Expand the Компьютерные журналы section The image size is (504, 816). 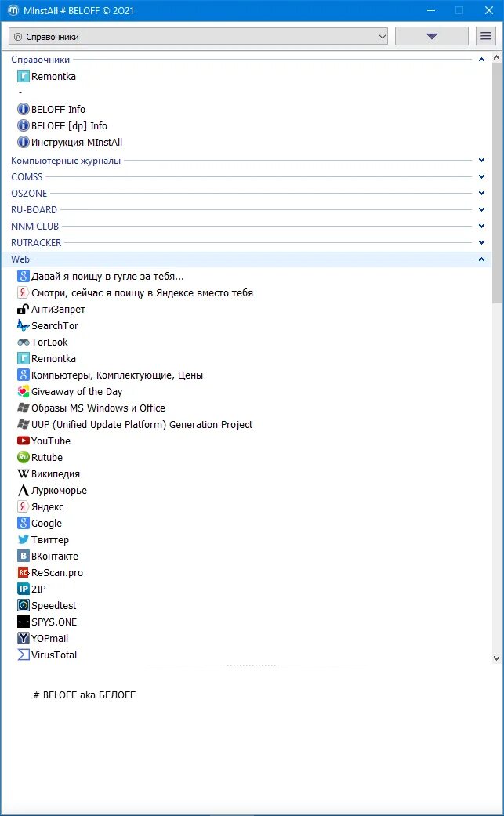point(481,160)
